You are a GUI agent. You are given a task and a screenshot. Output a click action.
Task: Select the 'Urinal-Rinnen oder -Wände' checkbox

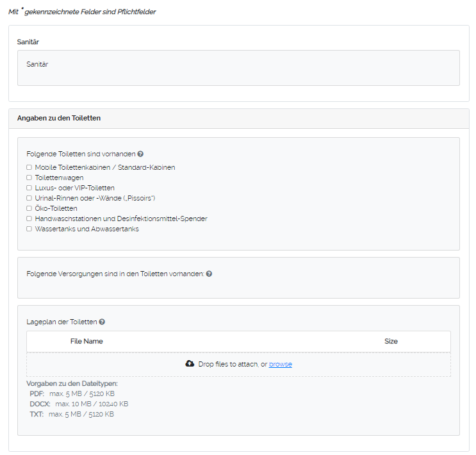pyautogui.click(x=29, y=198)
